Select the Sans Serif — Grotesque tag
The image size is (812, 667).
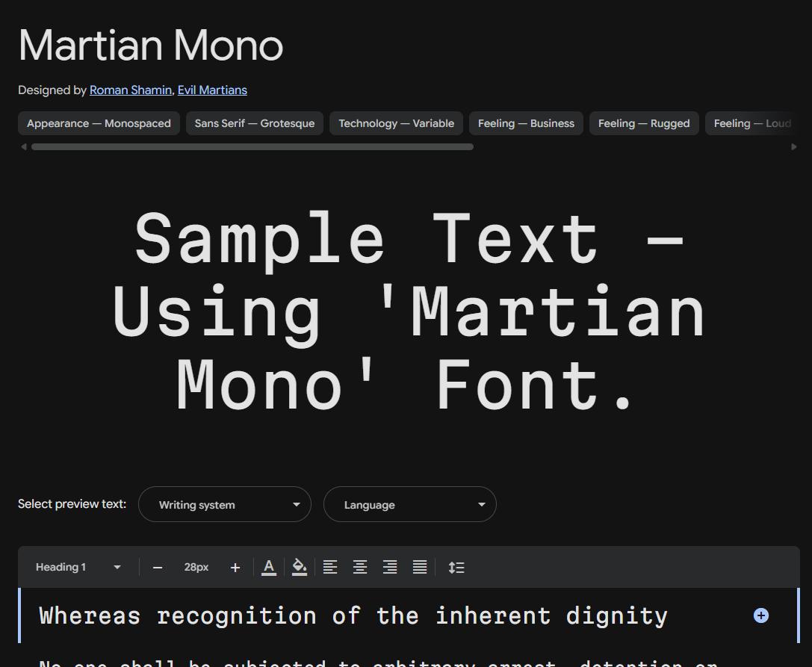click(255, 123)
